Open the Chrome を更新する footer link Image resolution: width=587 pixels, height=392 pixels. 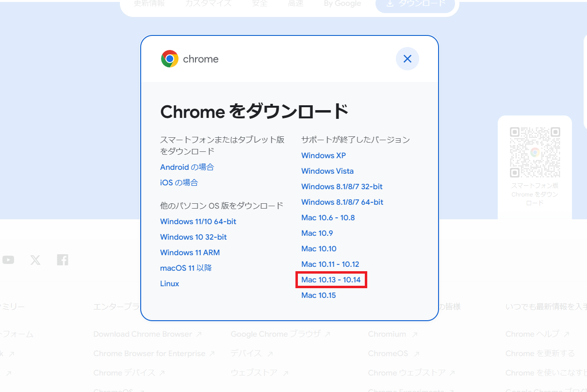(540, 353)
